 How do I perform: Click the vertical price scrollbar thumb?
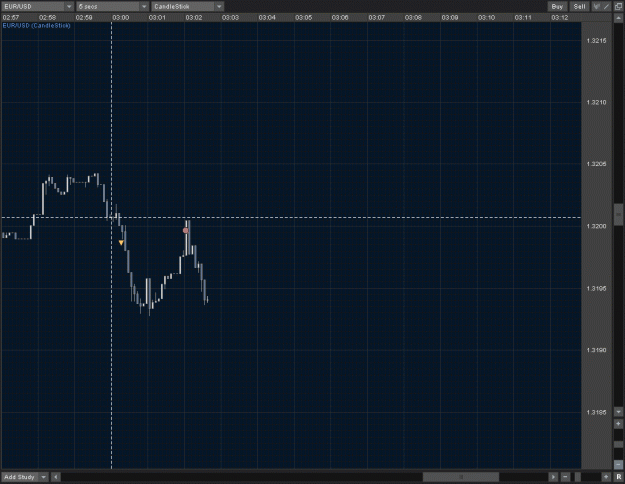619,214
